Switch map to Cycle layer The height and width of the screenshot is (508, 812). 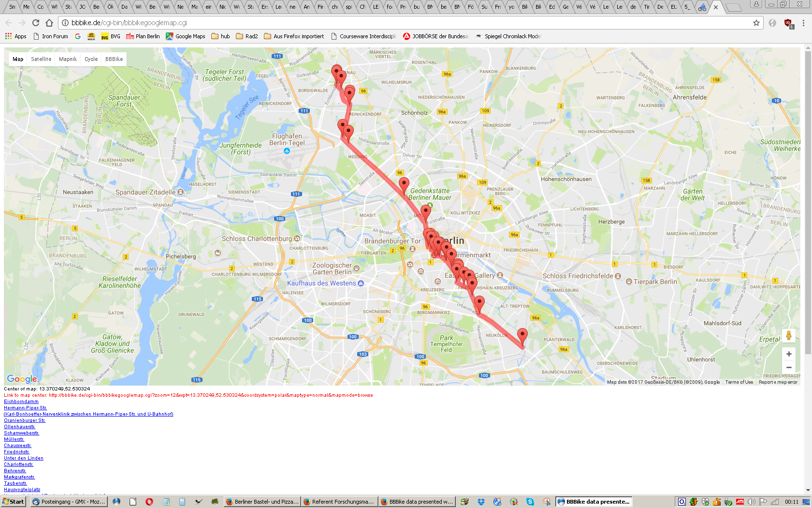91,59
